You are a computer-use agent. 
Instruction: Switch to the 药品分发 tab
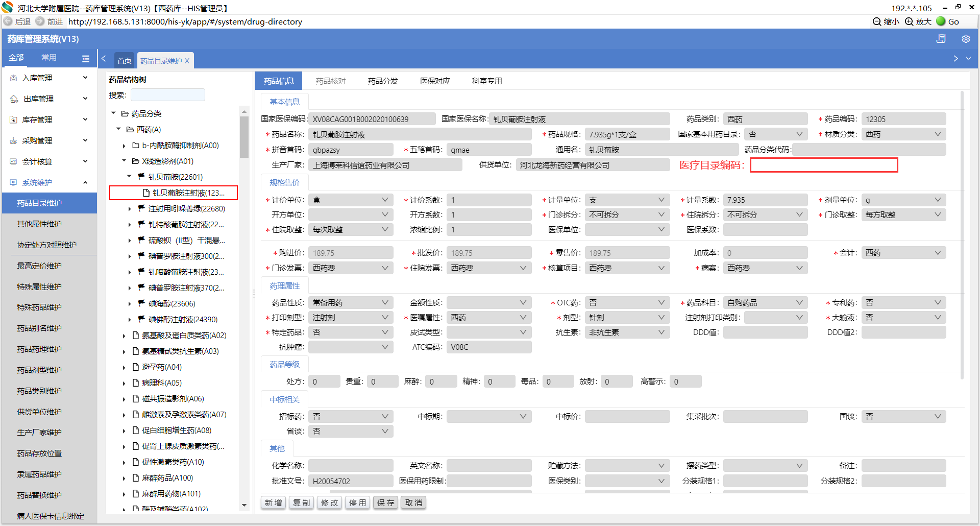point(383,81)
